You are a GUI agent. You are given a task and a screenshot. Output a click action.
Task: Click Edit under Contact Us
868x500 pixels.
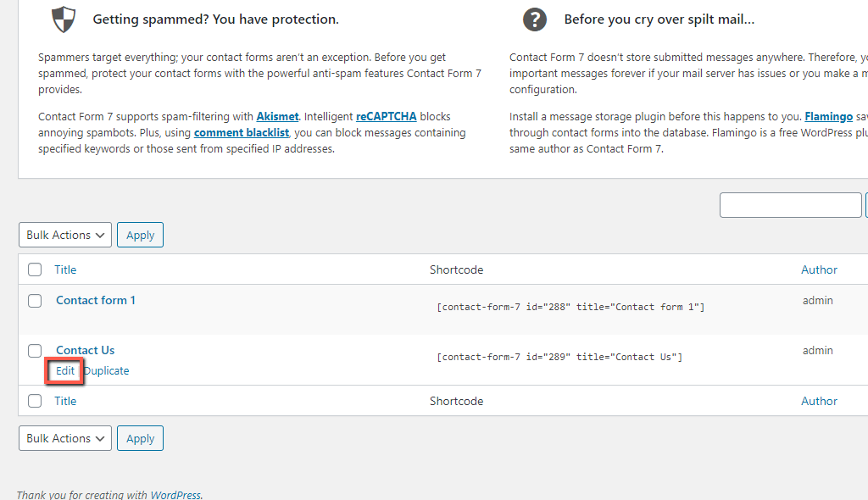pyautogui.click(x=64, y=370)
